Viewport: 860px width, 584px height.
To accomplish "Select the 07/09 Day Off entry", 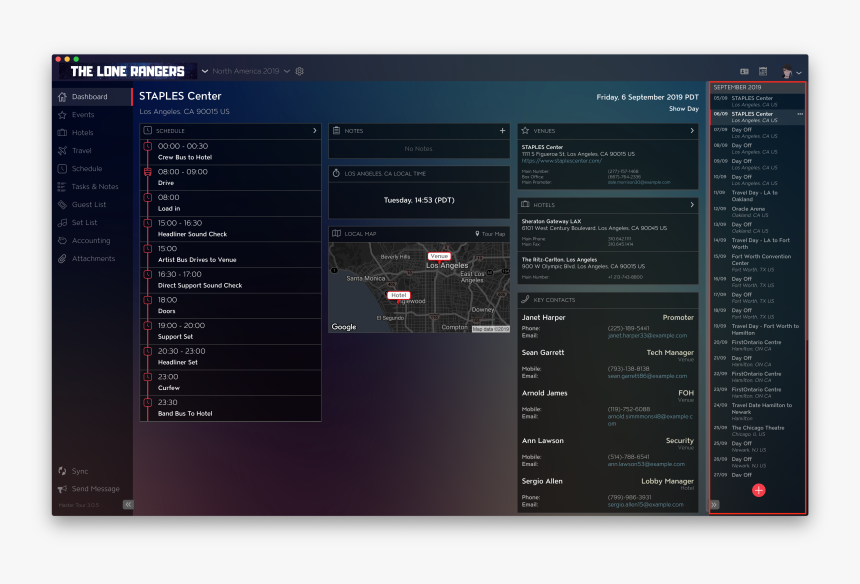I will [757, 133].
